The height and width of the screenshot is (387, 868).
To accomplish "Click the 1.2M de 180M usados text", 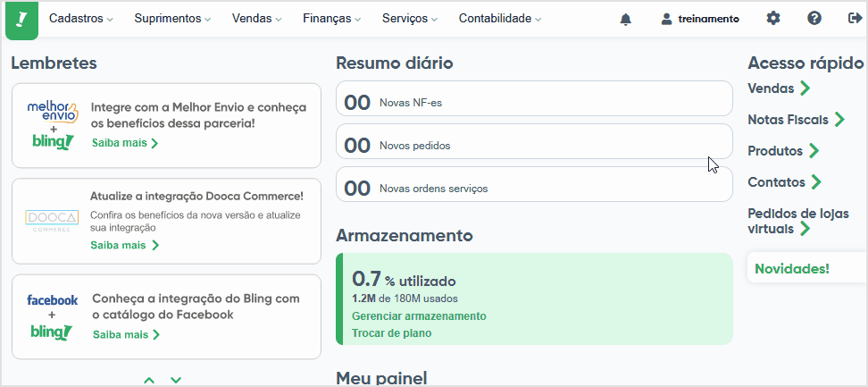I will 405,299.
